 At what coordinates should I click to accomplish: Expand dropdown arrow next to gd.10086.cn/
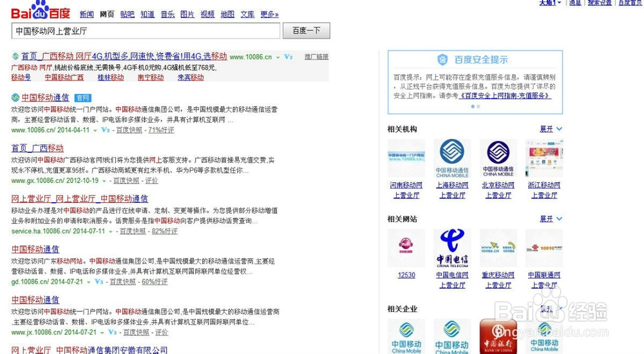[x=89, y=282]
